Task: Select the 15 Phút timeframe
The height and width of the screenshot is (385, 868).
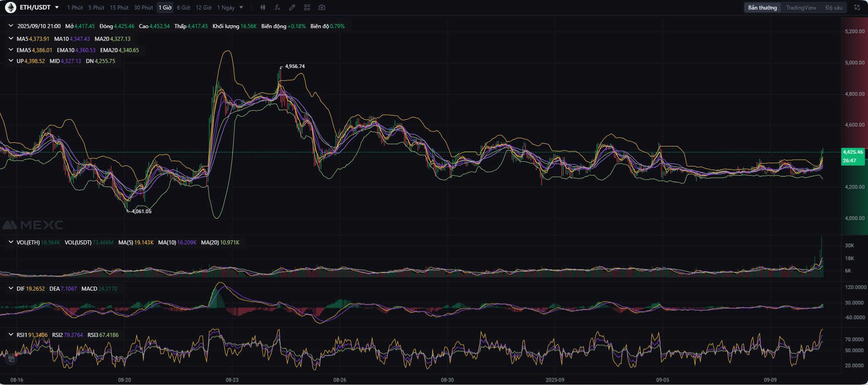Action: 119,8
